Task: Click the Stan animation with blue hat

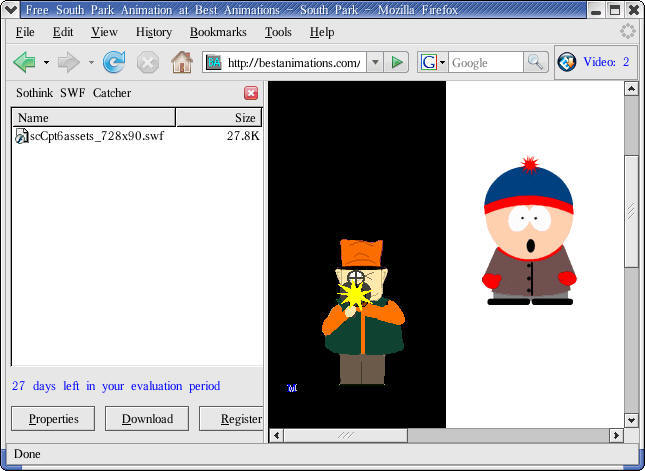Action: (x=529, y=231)
